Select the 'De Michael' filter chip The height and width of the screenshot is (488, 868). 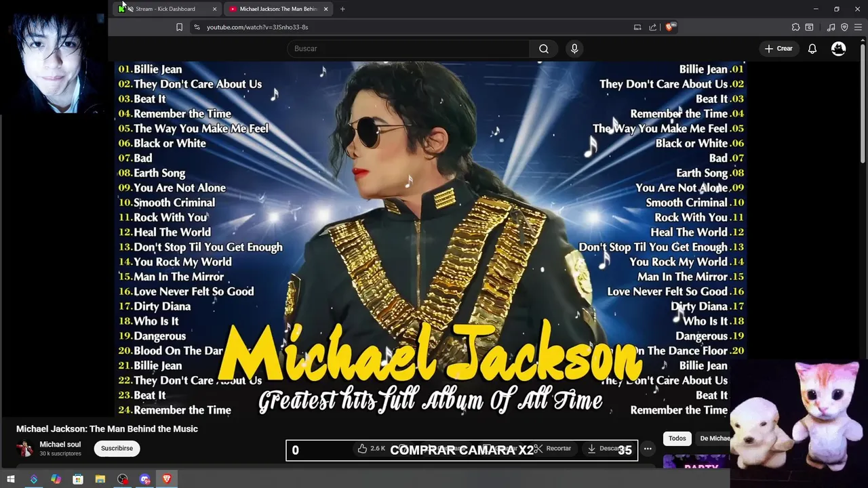tap(713, 439)
